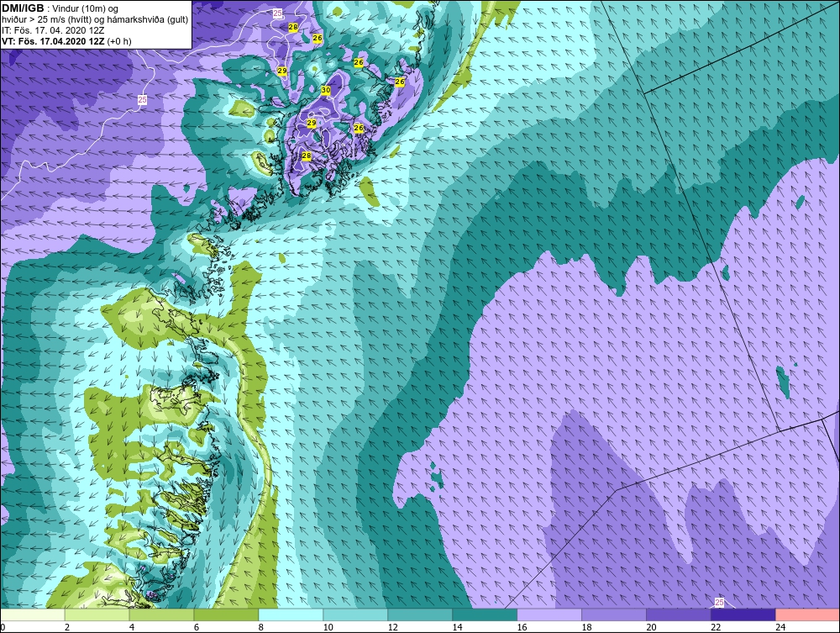The height and width of the screenshot is (633, 840).
Task: Click the 0–2 m/s palest legend swatch
Action: [33, 615]
